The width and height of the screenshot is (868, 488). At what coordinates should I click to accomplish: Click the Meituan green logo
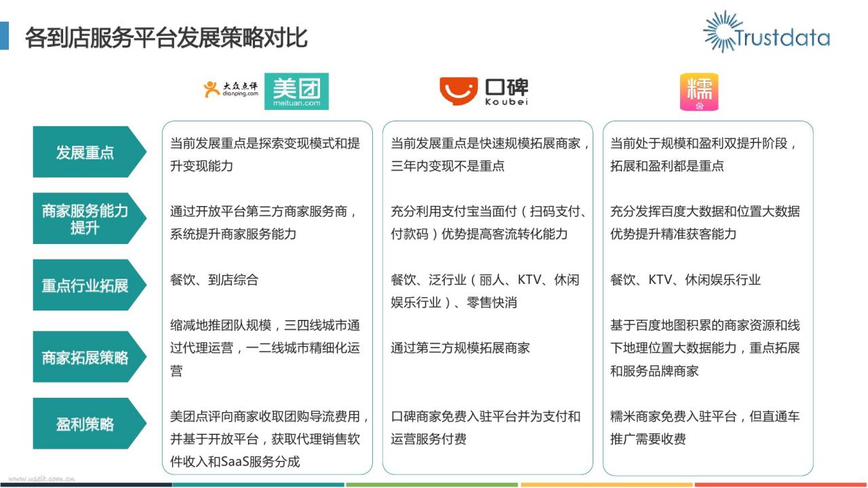pos(296,91)
